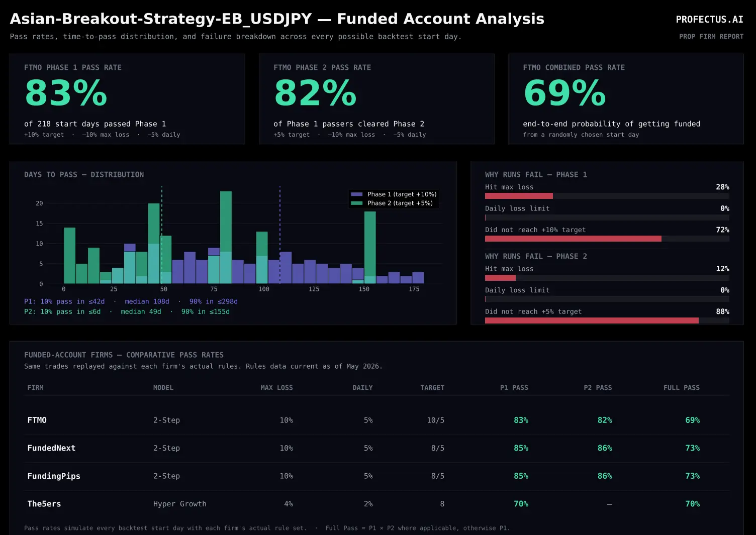Screen dimensions: 756x535
Task: Select the FundedNext firm row name
Action: pos(51,448)
